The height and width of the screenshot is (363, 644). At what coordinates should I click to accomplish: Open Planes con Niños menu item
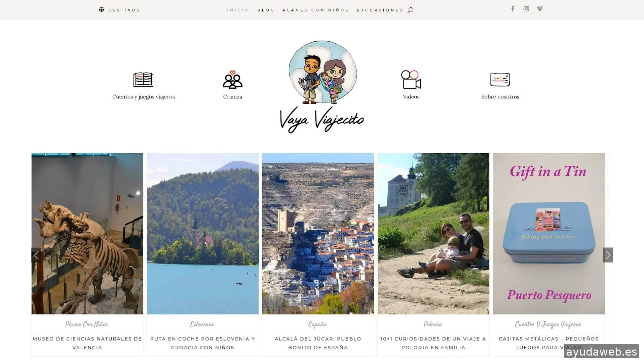(316, 10)
